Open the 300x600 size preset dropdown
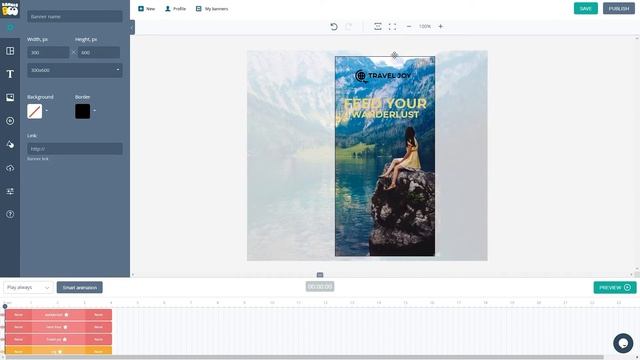This screenshot has width=640, height=360. tap(75, 70)
